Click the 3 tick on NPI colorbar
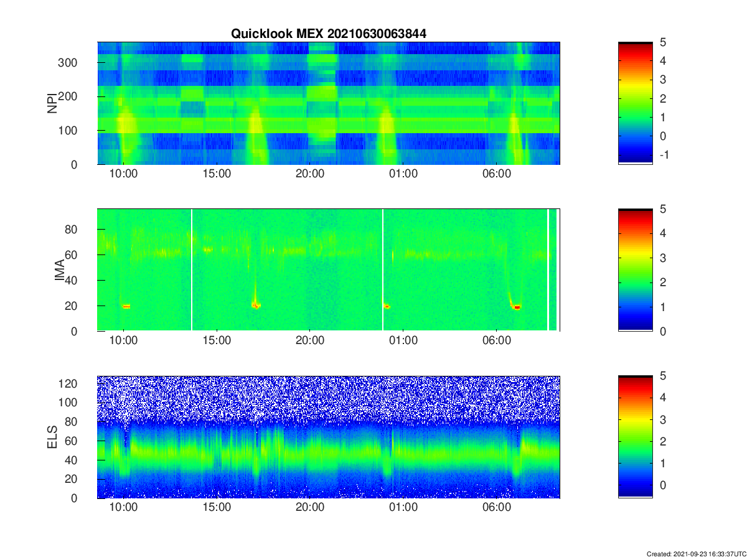This screenshot has height=560, width=747. click(x=664, y=80)
